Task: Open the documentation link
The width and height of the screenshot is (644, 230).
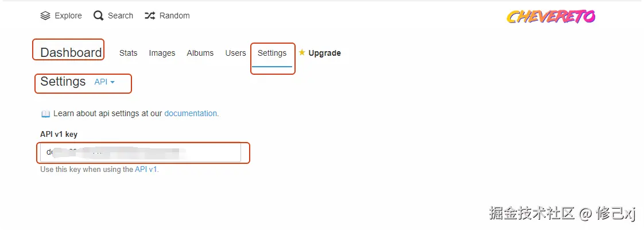Action: pyautogui.click(x=191, y=113)
